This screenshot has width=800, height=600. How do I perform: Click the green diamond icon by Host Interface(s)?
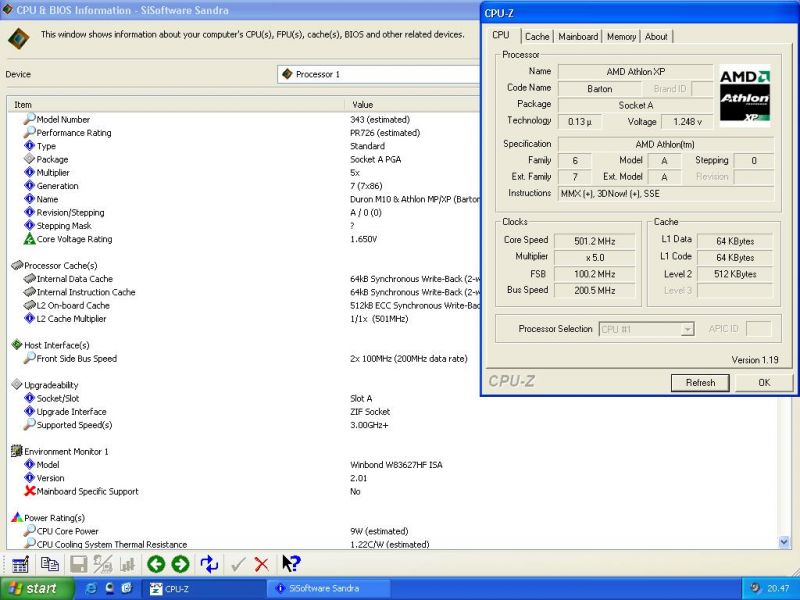pyautogui.click(x=17, y=344)
